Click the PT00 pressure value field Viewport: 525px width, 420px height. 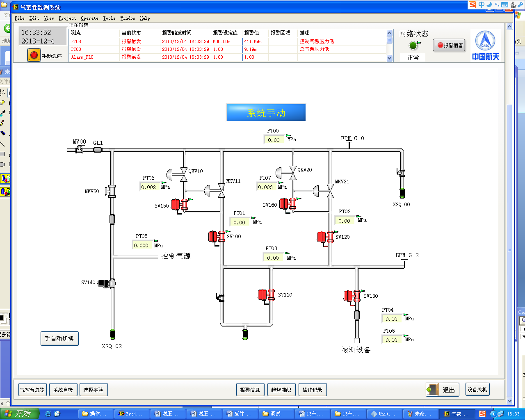(x=274, y=140)
